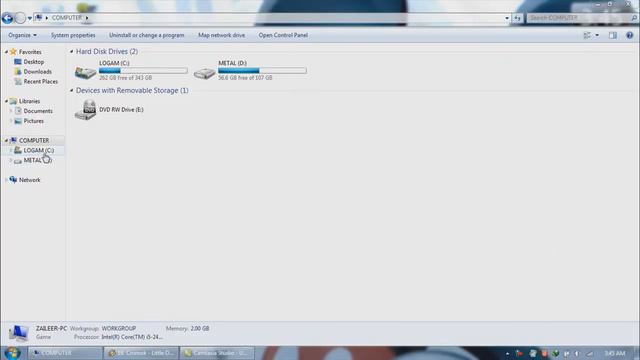
Task: Click the LOGAM (C:) capacity bar
Action: [x=143, y=71]
